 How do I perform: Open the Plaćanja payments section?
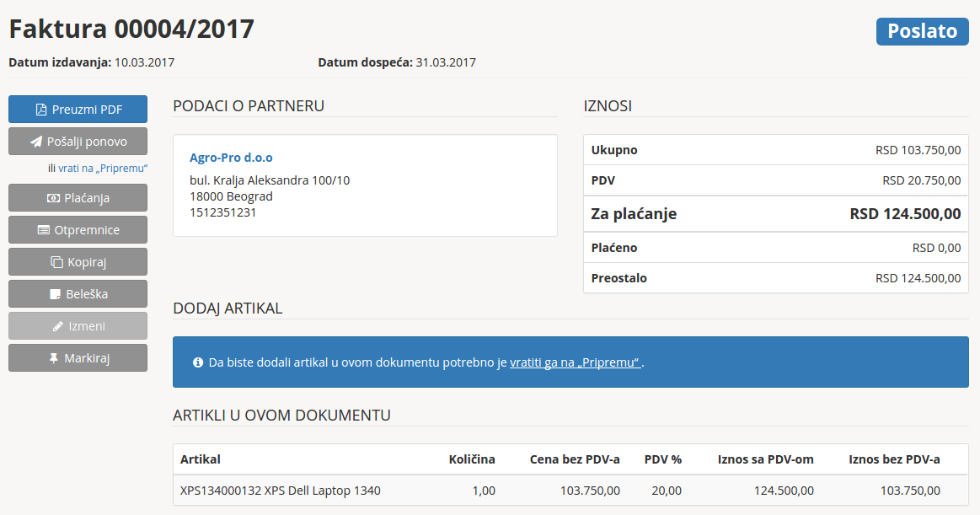point(78,198)
